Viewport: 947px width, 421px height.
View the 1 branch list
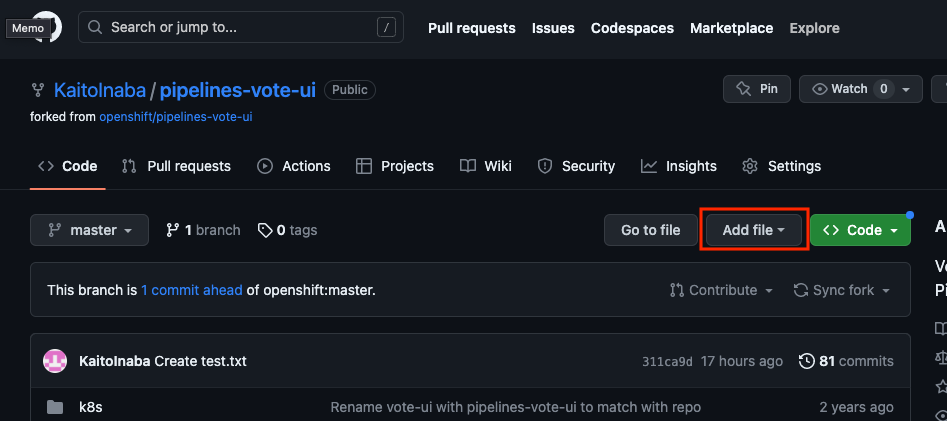[x=203, y=230]
